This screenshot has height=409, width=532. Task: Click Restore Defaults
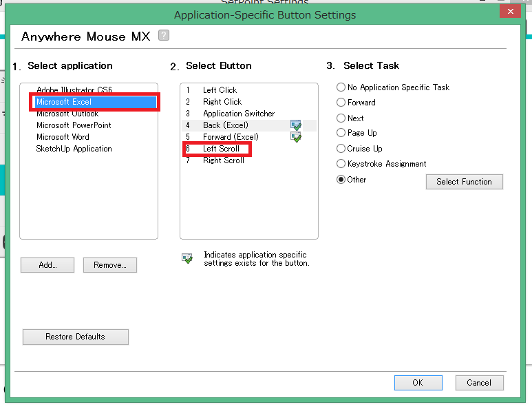pyautogui.click(x=75, y=337)
